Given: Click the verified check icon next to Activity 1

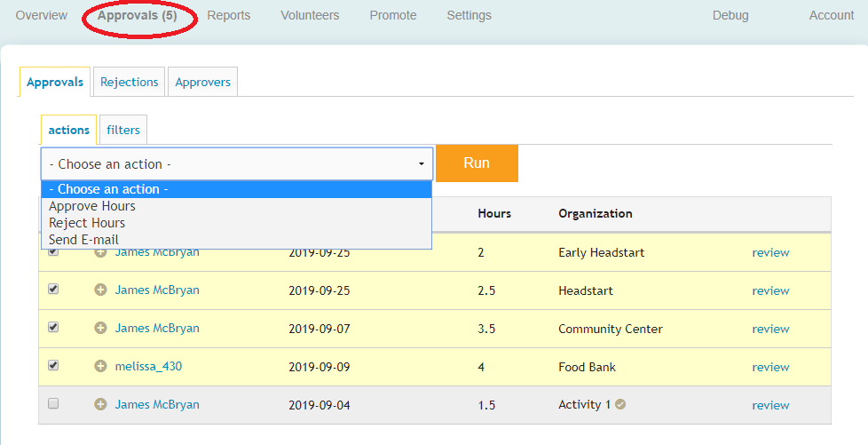Looking at the screenshot, I should (x=620, y=404).
